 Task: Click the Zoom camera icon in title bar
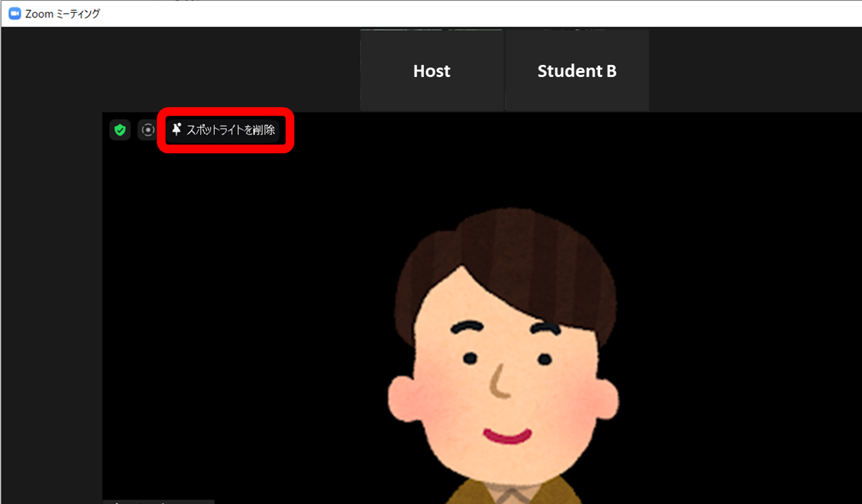click(14, 13)
